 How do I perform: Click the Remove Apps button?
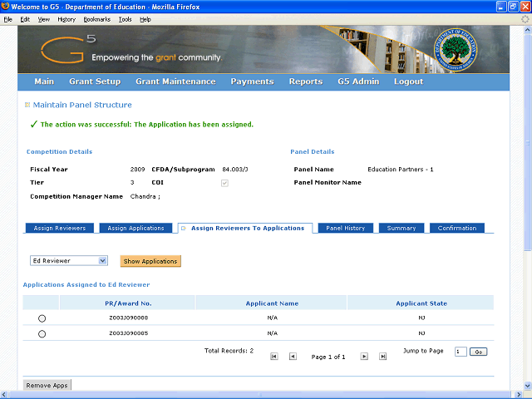coord(47,385)
